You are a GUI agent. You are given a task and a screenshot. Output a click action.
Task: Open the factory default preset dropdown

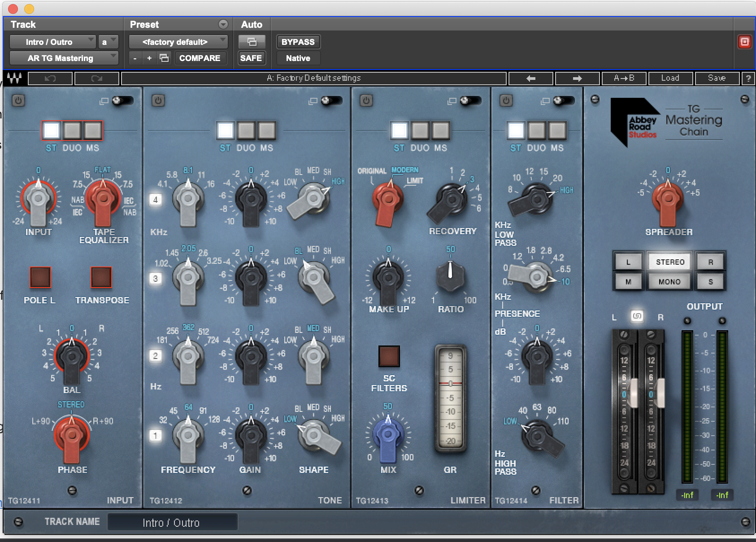click(x=178, y=42)
